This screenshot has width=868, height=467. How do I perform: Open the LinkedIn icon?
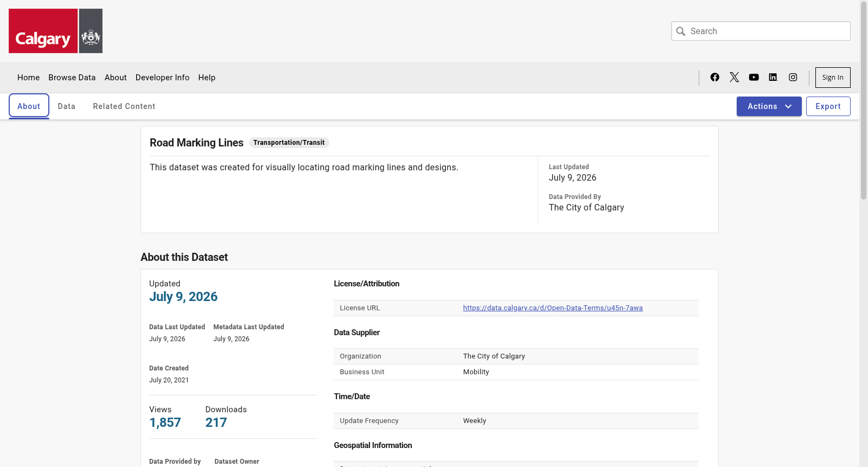(x=773, y=77)
